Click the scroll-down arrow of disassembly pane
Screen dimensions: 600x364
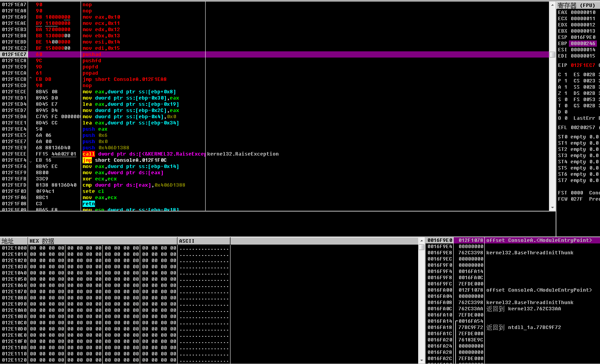pyautogui.click(x=552, y=208)
